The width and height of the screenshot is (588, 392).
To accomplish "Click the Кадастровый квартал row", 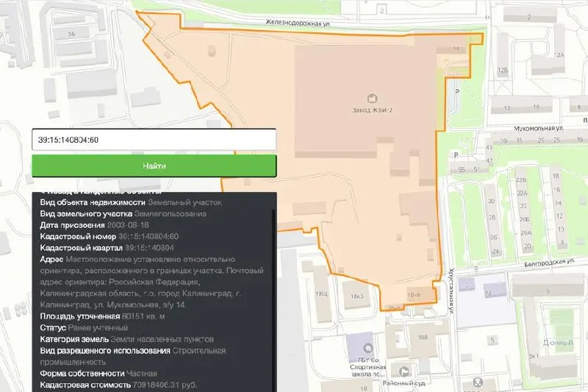I will coord(107,248).
